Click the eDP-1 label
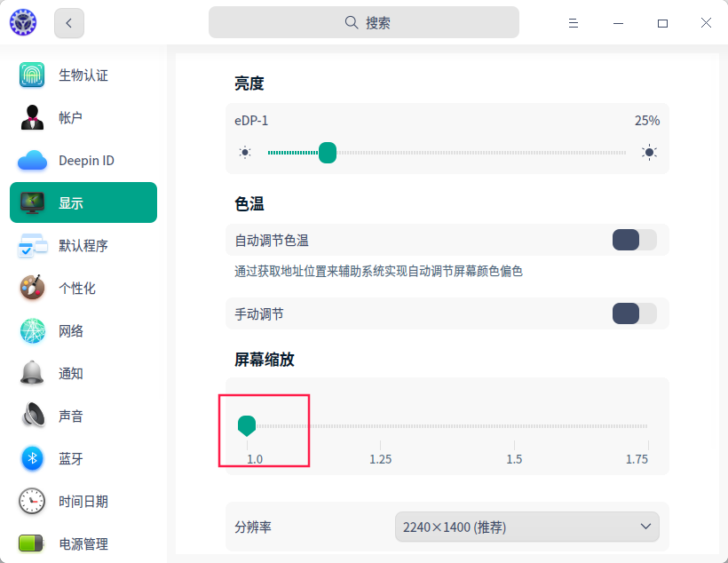The height and width of the screenshot is (563, 728). tap(251, 121)
